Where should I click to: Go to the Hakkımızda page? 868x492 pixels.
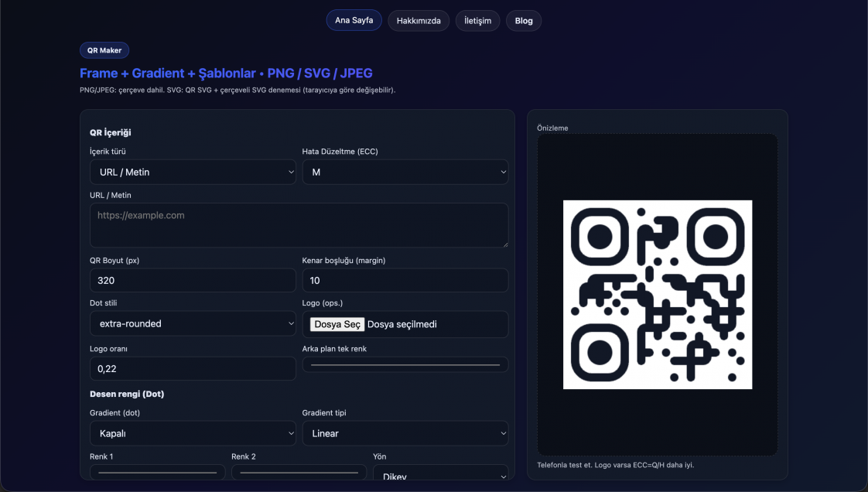point(419,21)
